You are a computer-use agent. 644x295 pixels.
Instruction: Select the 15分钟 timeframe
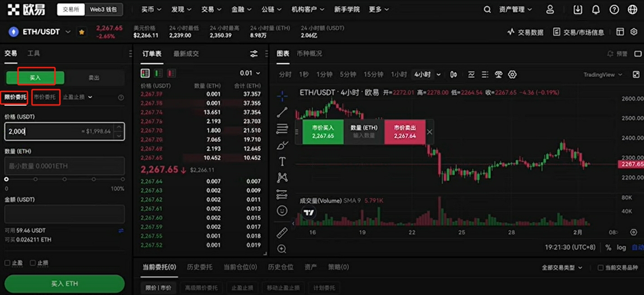[373, 75]
